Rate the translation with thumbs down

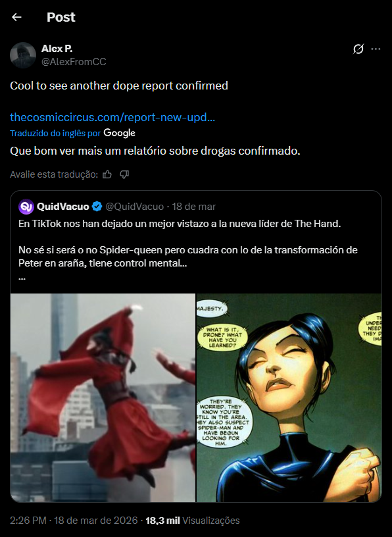coord(124,174)
